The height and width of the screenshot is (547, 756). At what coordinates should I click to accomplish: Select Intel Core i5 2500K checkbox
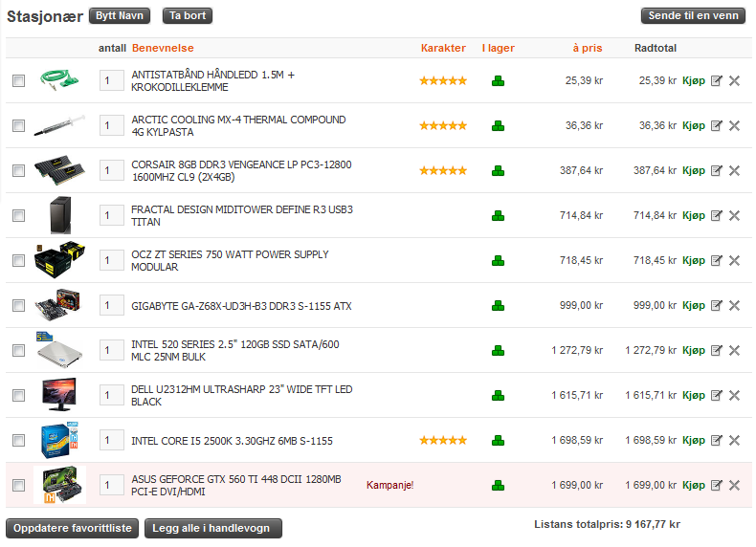click(x=18, y=440)
